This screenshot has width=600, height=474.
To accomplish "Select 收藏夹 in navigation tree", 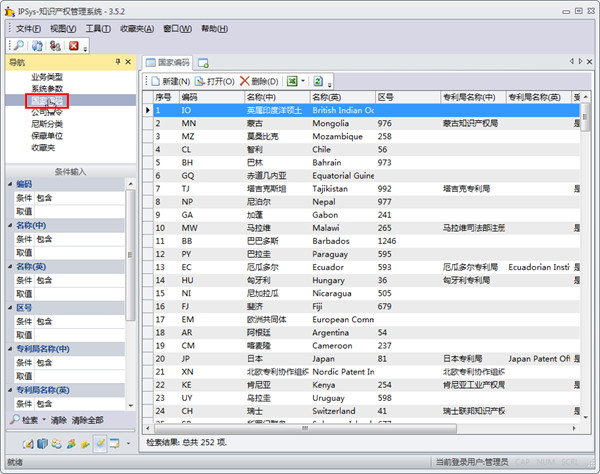I will point(43,148).
